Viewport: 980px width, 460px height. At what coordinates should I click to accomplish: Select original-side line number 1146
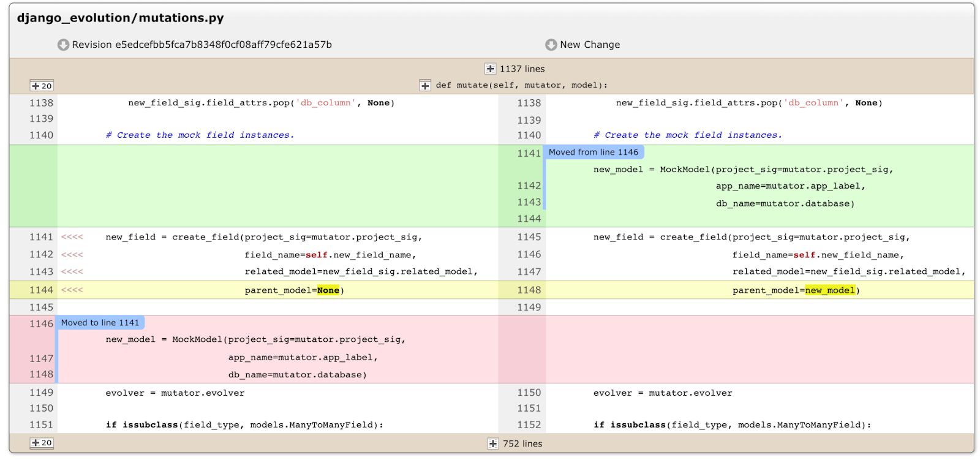point(41,323)
